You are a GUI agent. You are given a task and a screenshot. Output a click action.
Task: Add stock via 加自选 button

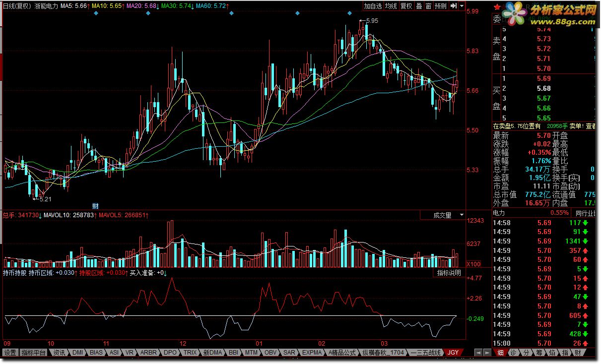[x=373, y=6]
